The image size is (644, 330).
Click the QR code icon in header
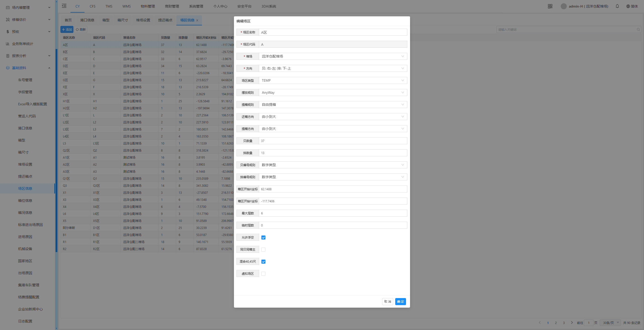coord(550,6)
